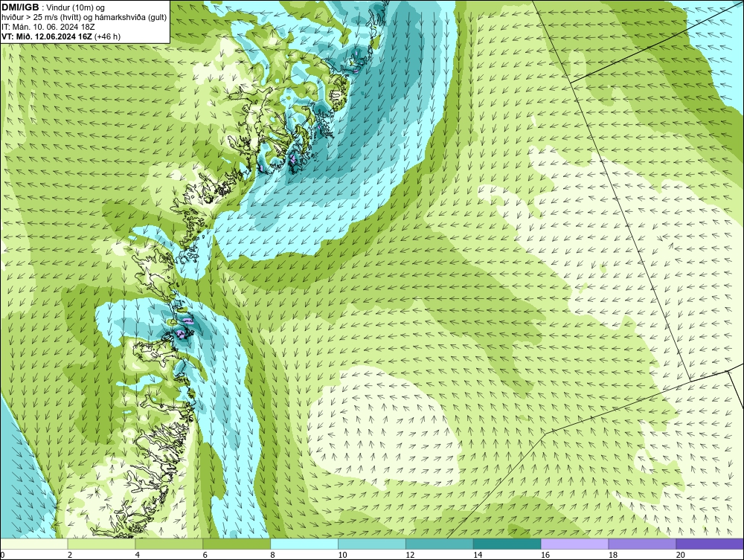The image size is (744, 560).
Task: Click the legend value label '16'
Action: pyautogui.click(x=545, y=555)
